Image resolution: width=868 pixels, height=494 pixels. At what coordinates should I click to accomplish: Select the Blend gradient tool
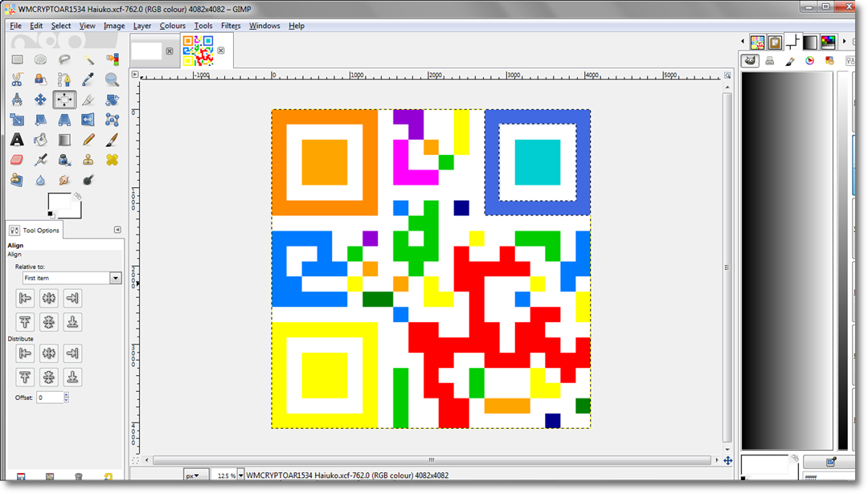click(64, 140)
